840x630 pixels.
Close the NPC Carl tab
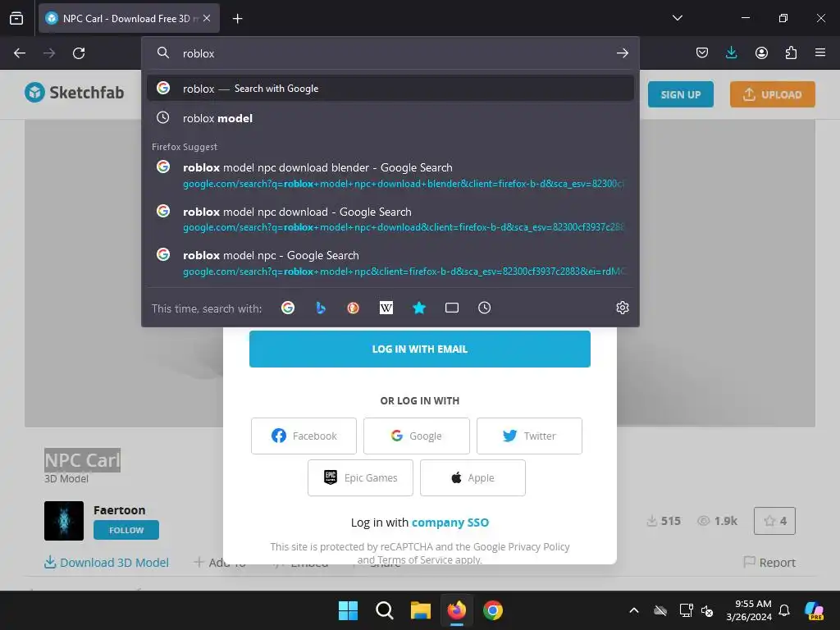(207, 18)
